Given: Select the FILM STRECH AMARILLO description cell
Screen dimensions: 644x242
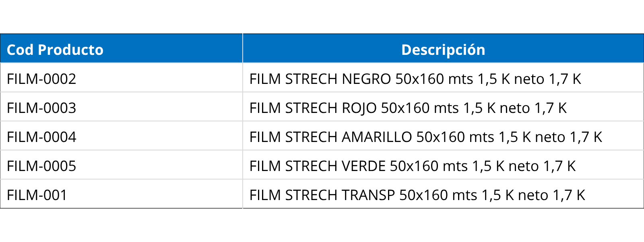Looking at the screenshot, I should pos(443,136).
